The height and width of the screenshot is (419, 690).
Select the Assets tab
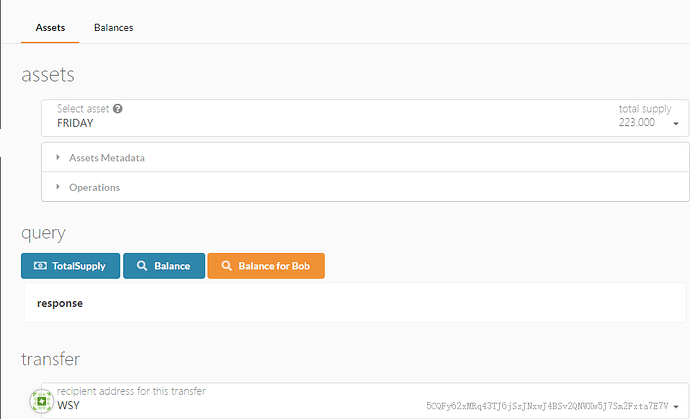[x=50, y=28]
